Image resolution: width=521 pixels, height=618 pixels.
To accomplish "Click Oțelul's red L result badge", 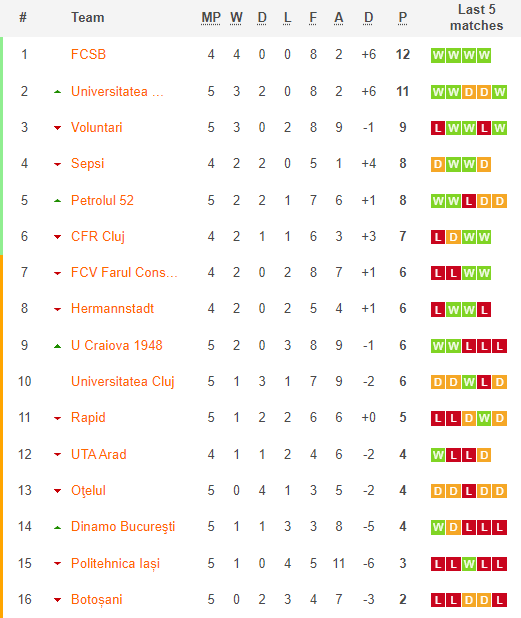I will click(x=469, y=491).
